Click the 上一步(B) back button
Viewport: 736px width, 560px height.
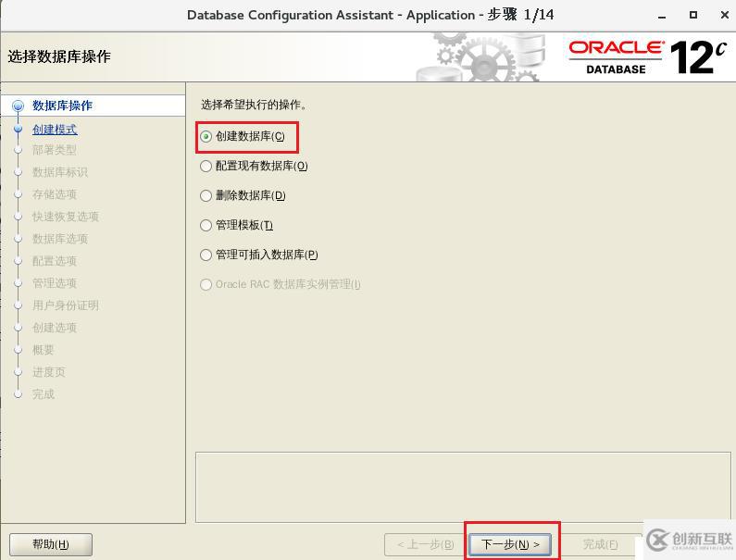[x=425, y=544]
